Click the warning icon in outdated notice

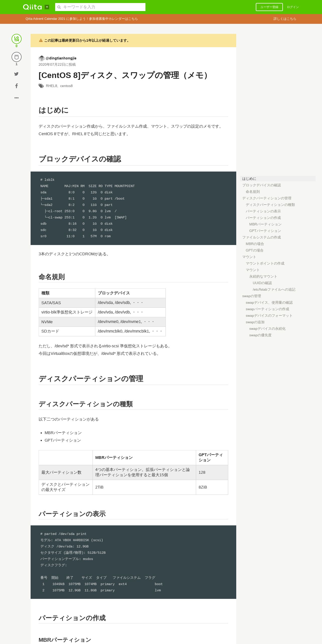(x=41, y=40)
